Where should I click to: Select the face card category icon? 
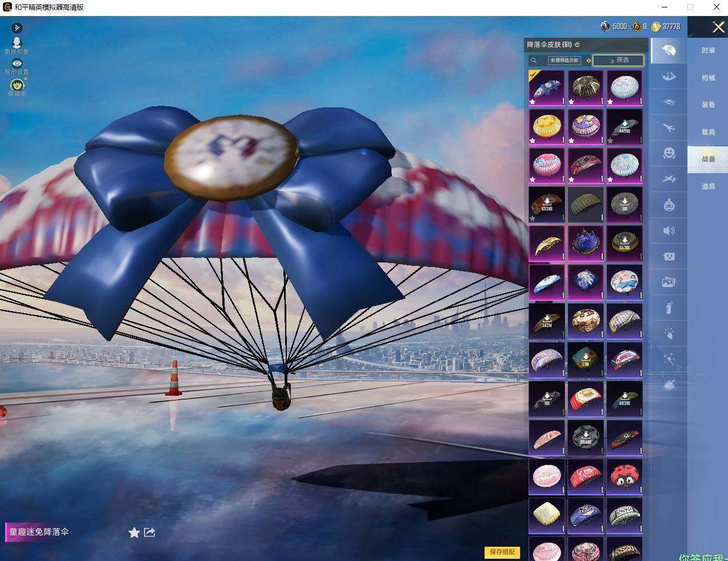(669, 256)
